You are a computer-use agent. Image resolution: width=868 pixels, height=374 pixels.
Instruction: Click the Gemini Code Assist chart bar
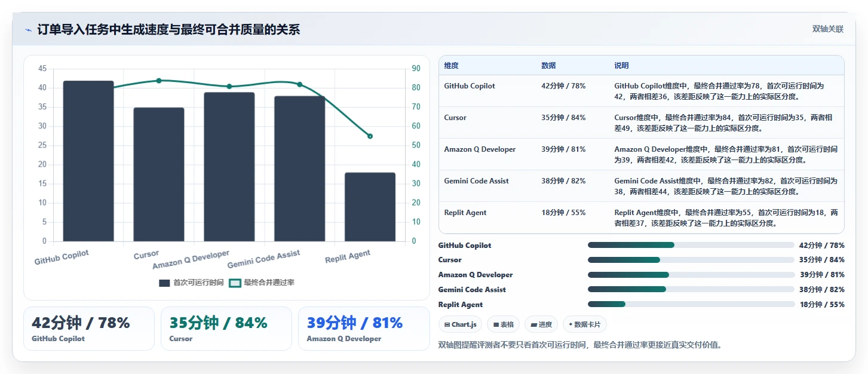300,168
